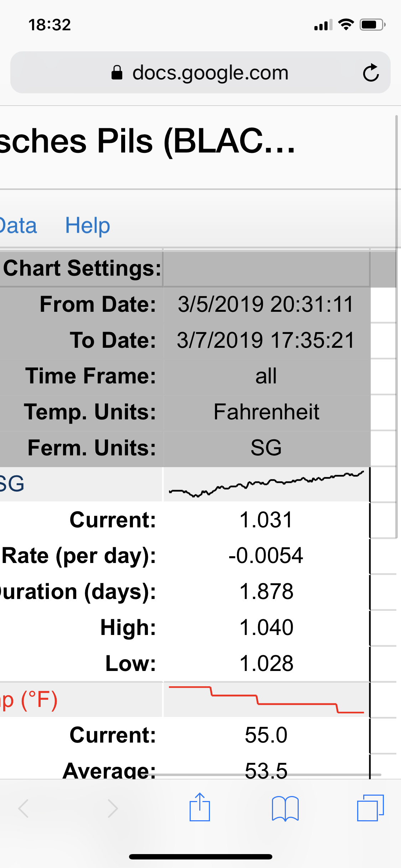The image size is (401, 868).
Task: Tap the reload page icon
Action: pos(371,73)
